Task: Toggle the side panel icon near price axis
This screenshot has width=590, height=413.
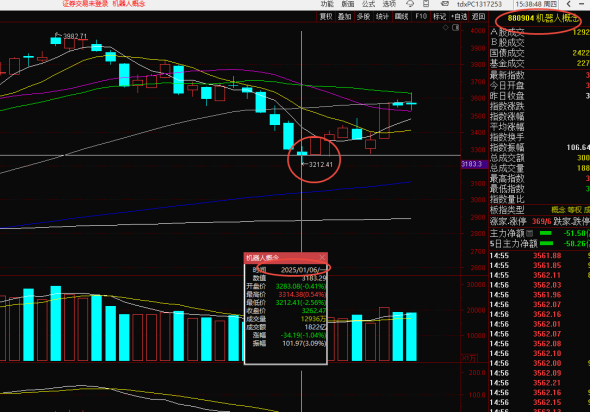Action: [x=455, y=27]
